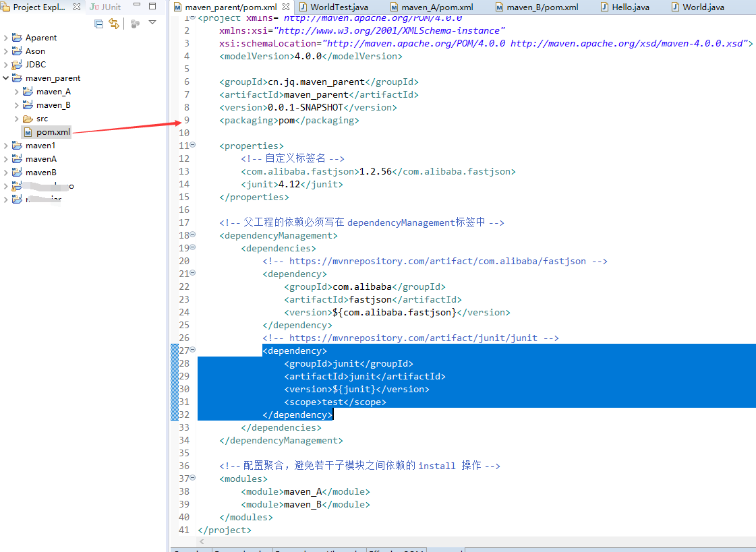Fold the fastjson dependency at line 21
This screenshot has width=756, height=552.
coord(193,272)
